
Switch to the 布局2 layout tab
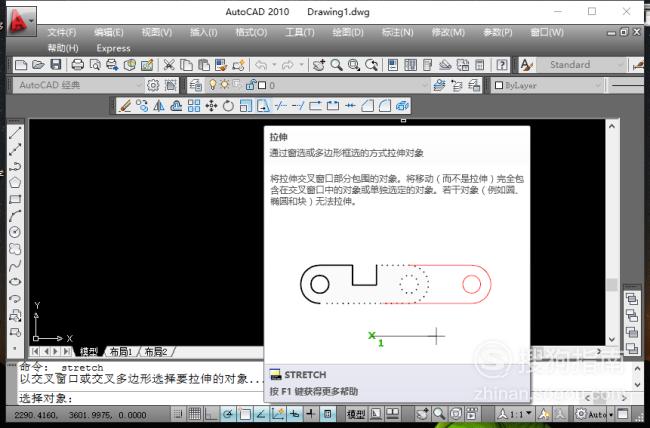pyautogui.click(x=155, y=352)
